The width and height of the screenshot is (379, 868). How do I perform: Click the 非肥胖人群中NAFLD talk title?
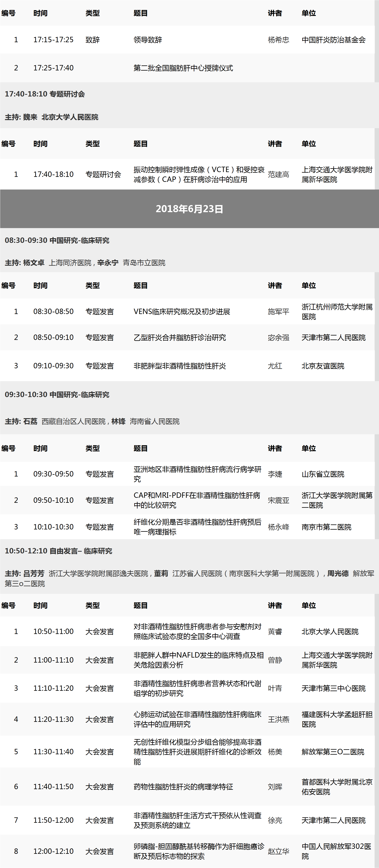point(199,660)
